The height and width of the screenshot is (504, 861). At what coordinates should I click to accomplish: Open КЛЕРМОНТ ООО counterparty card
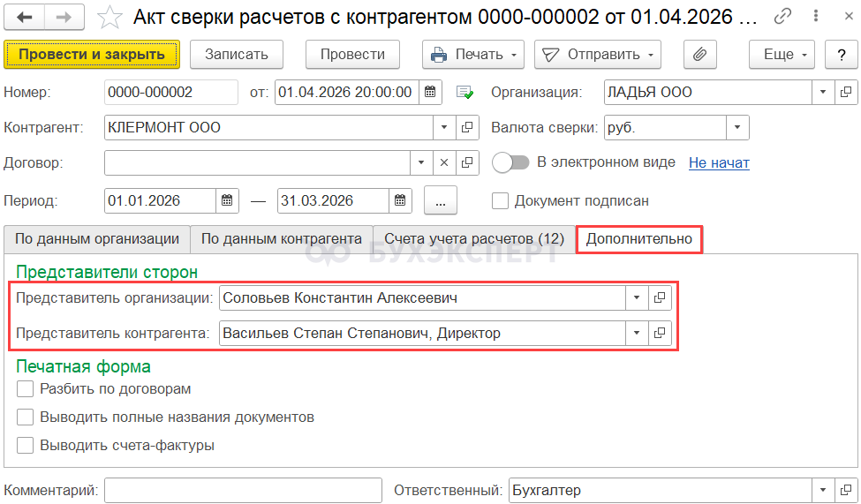click(x=467, y=127)
